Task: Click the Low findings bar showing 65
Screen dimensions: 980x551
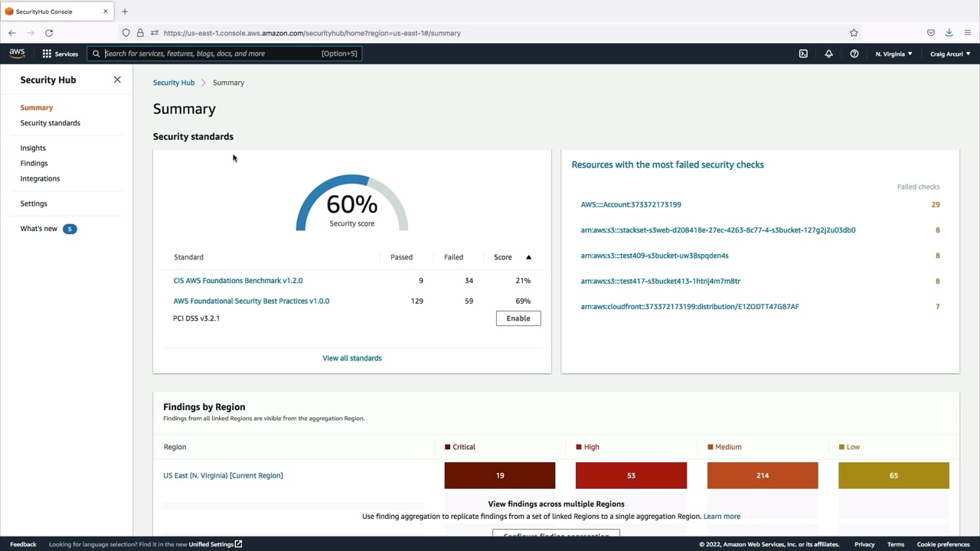Action: tap(893, 475)
